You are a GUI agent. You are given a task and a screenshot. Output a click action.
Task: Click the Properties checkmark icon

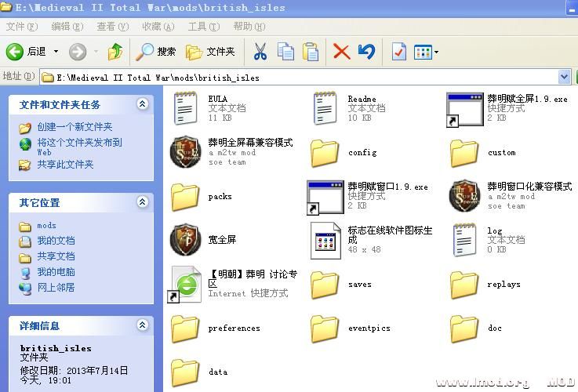point(399,52)
